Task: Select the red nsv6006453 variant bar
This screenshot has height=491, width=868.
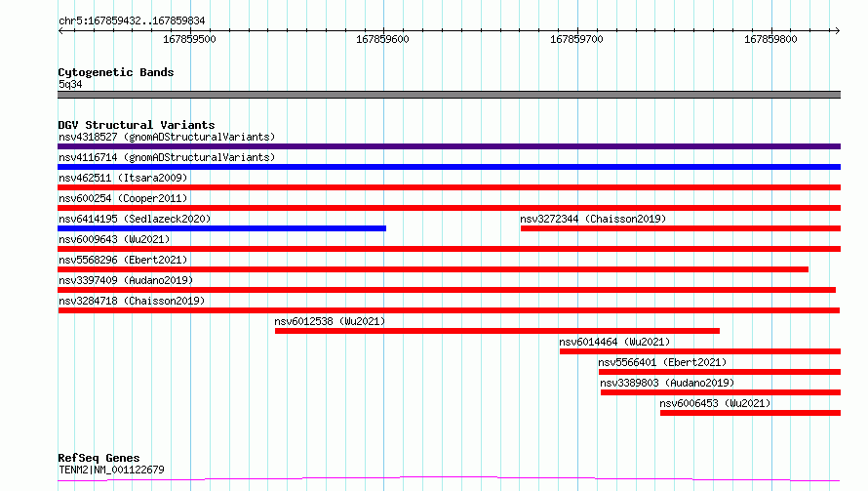Action: tap(750, 413)
